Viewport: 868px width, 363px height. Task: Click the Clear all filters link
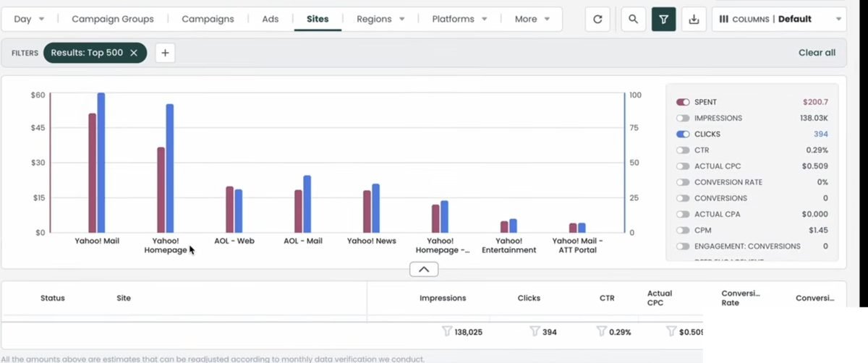tap(817, 53)
